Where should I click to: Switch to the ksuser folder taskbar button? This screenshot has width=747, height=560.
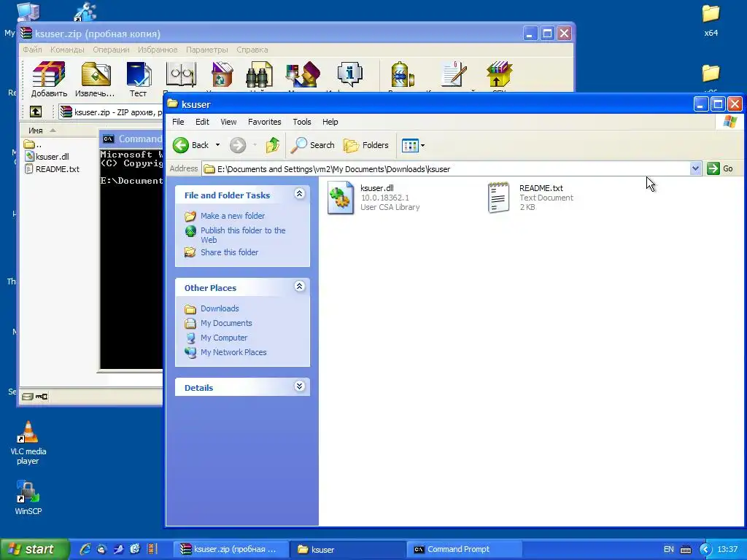click(348, 549)
